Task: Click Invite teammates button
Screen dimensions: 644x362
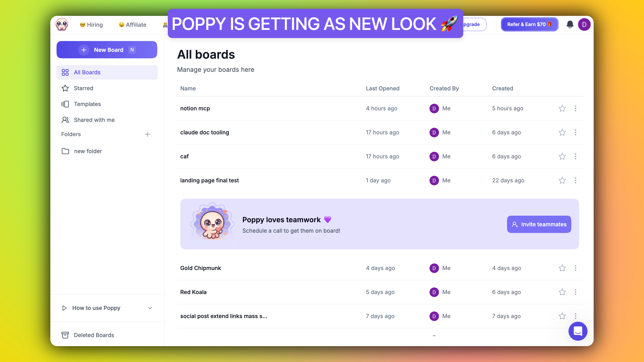Action: coord(539,224)
